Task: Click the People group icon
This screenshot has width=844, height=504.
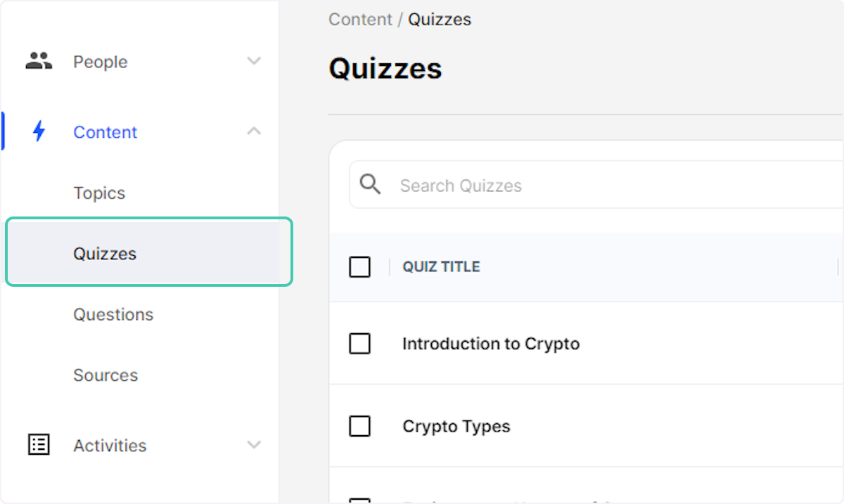Action: 38,61
